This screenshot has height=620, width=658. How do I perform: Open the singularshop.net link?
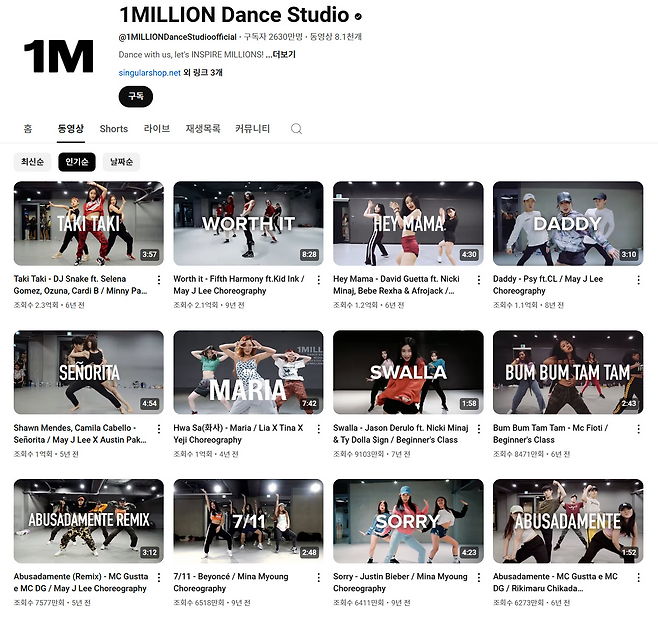[149, 73]
